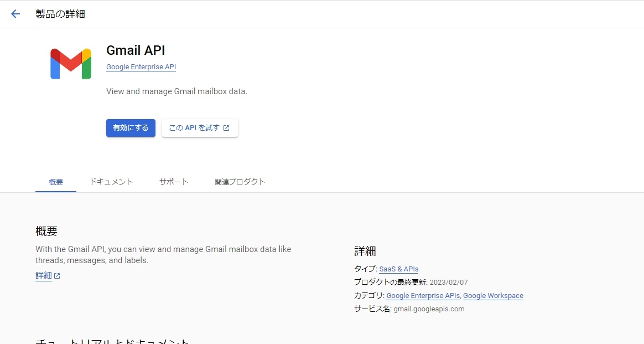The image size is (644, 344).
Task: Open the 詳細 link under overview
Action: click(44, 276)
